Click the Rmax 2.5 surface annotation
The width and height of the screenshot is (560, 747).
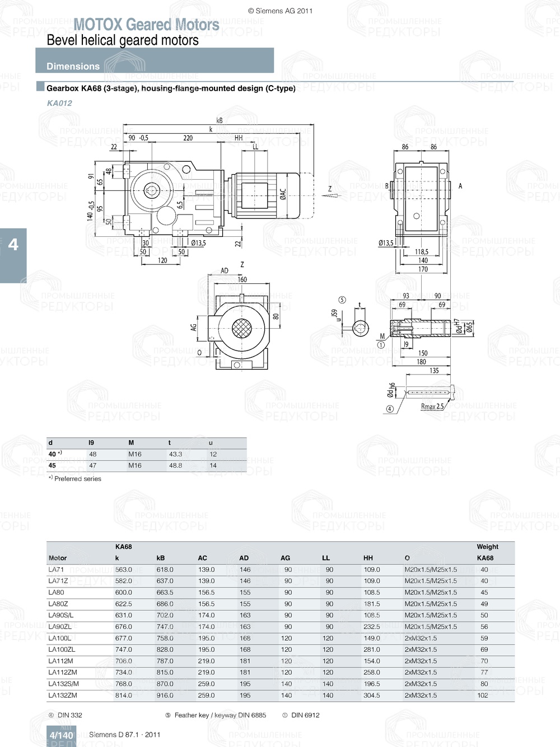433,405
